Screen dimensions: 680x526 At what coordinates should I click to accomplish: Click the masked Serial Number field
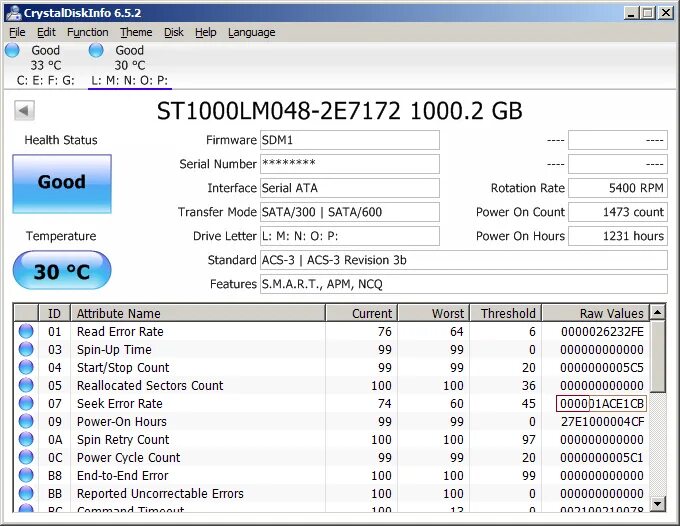(x=350, y=164)
